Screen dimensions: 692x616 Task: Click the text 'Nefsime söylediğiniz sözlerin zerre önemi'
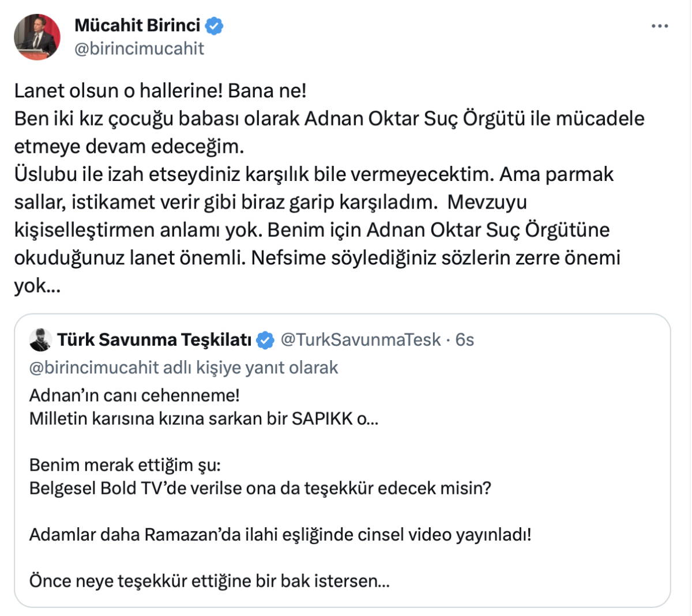tap(435, 258)
